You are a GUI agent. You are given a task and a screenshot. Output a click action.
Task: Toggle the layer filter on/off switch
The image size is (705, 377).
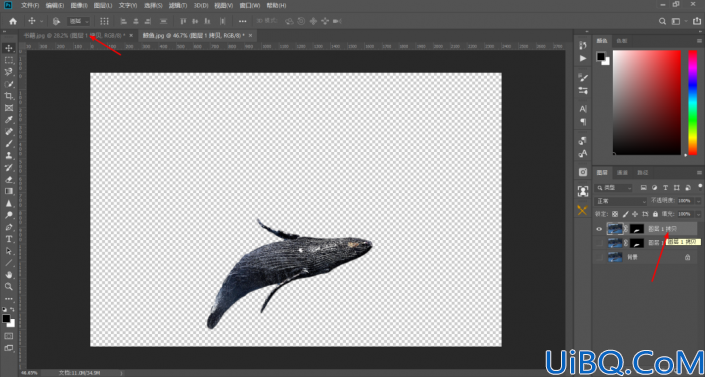(x=700, y=187)
